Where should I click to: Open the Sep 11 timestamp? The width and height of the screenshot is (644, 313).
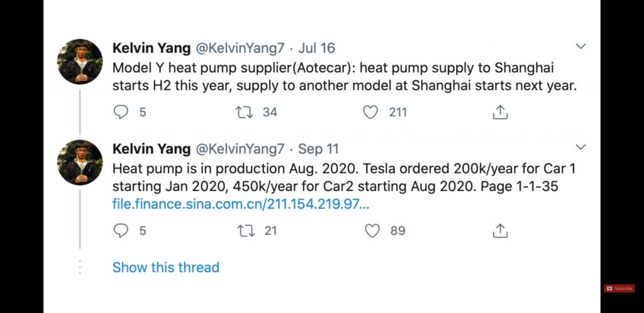pos(318,148)
